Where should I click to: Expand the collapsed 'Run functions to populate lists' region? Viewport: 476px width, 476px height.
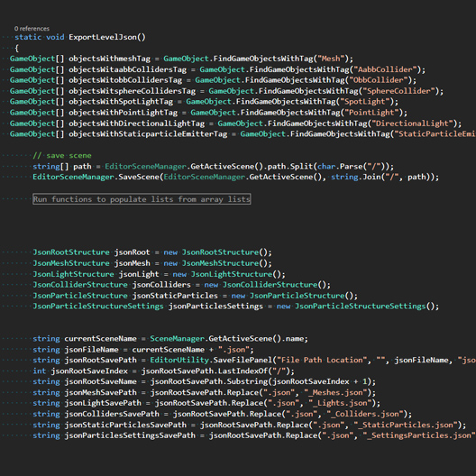coord(142,199)
